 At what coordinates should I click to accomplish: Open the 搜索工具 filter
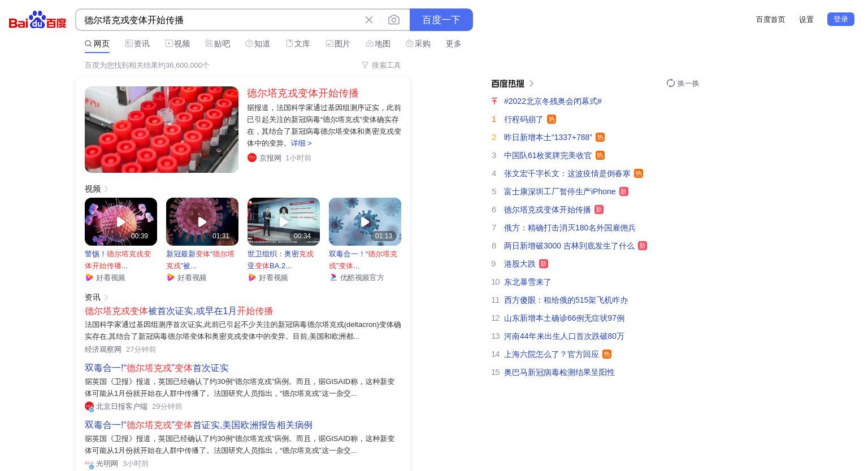[x=381, y=66]
